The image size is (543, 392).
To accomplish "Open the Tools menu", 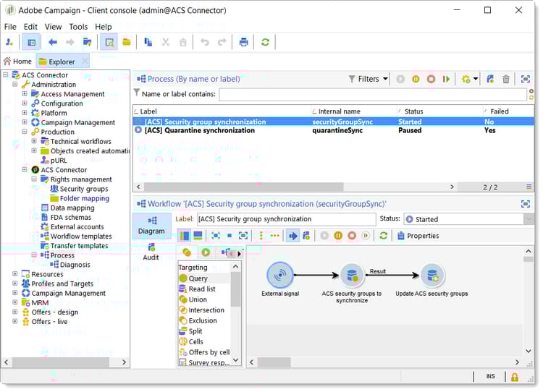I will 78,27.
